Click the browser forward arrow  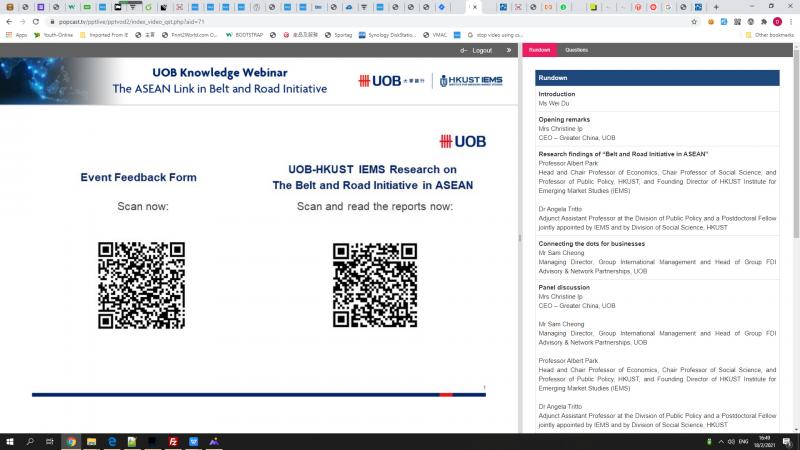[22, 22]
